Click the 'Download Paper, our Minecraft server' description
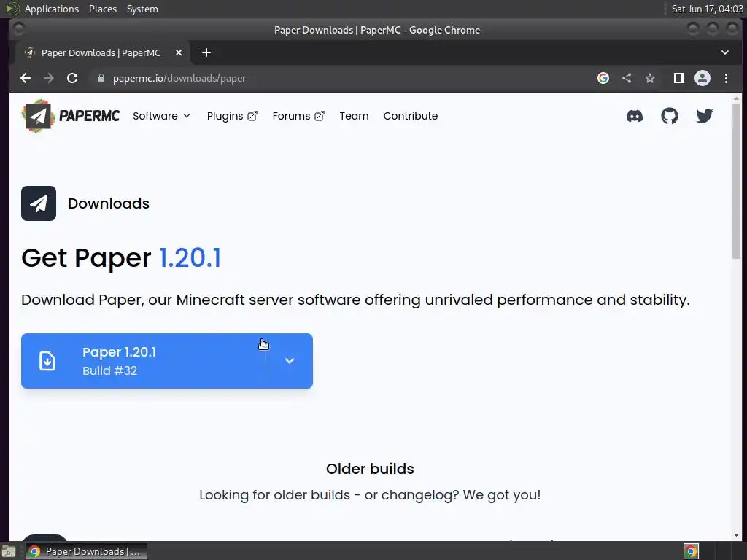 (x=355, y=300)
